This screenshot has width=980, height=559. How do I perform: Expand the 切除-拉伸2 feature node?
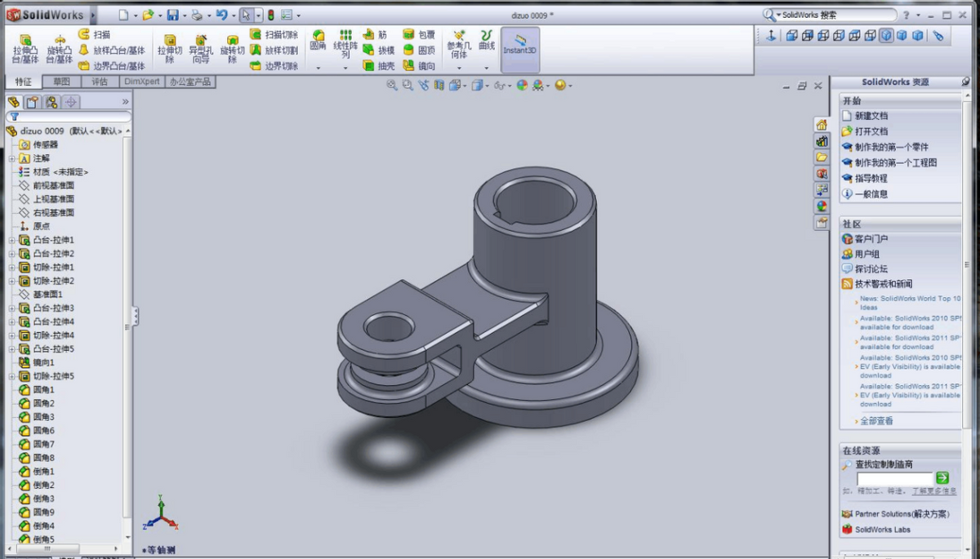coord(12,281)
